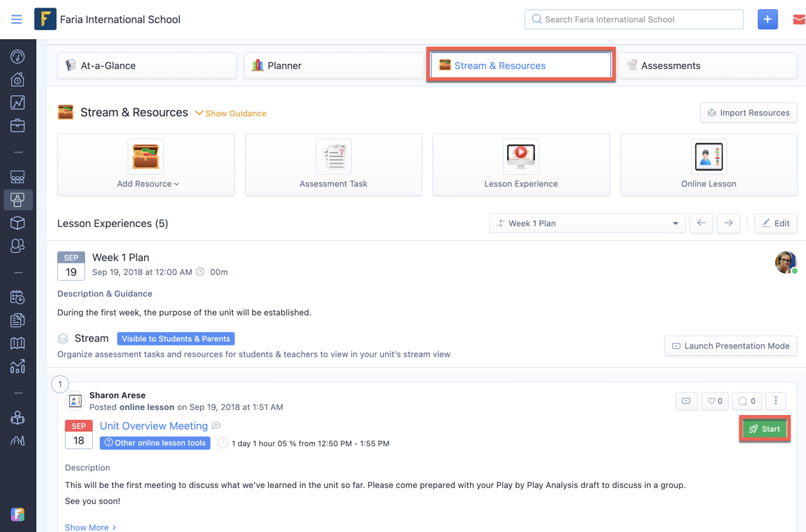Open the board-with-students icon in sidebar
This screenshot has width=806, height=532.
click(x=17, y=178)
